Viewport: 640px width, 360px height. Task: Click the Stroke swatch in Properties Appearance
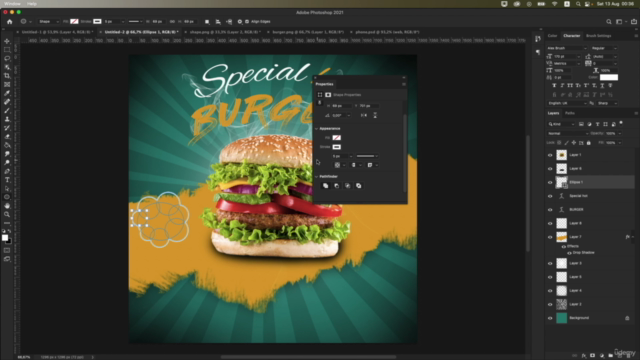336,147
